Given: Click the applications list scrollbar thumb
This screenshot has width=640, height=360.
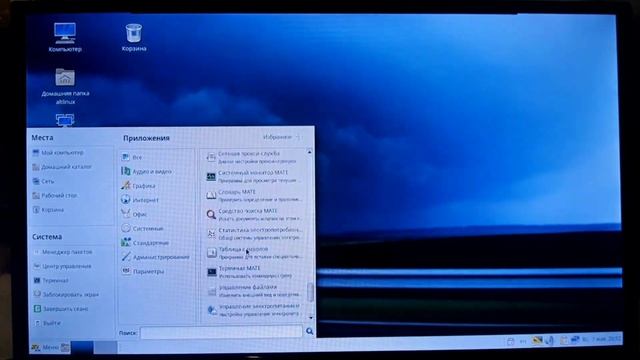Looking at the screenshot, I should (x=310, y=292).
